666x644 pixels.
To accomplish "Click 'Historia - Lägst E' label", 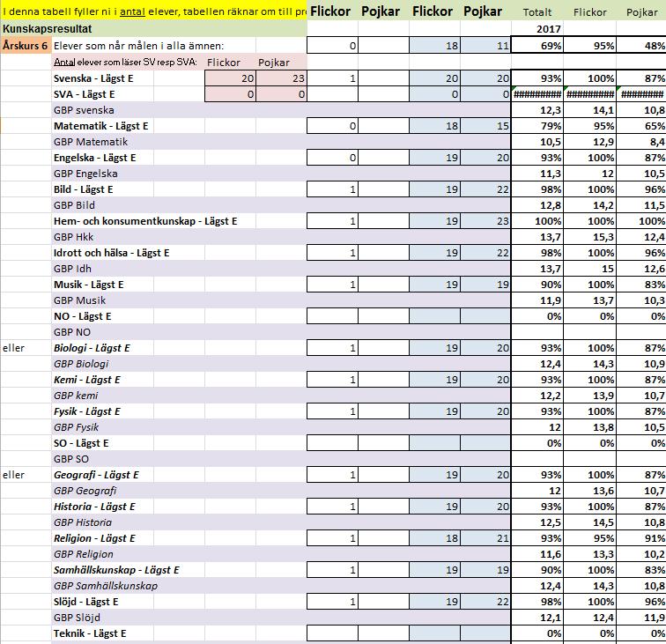I will (94, 507).
